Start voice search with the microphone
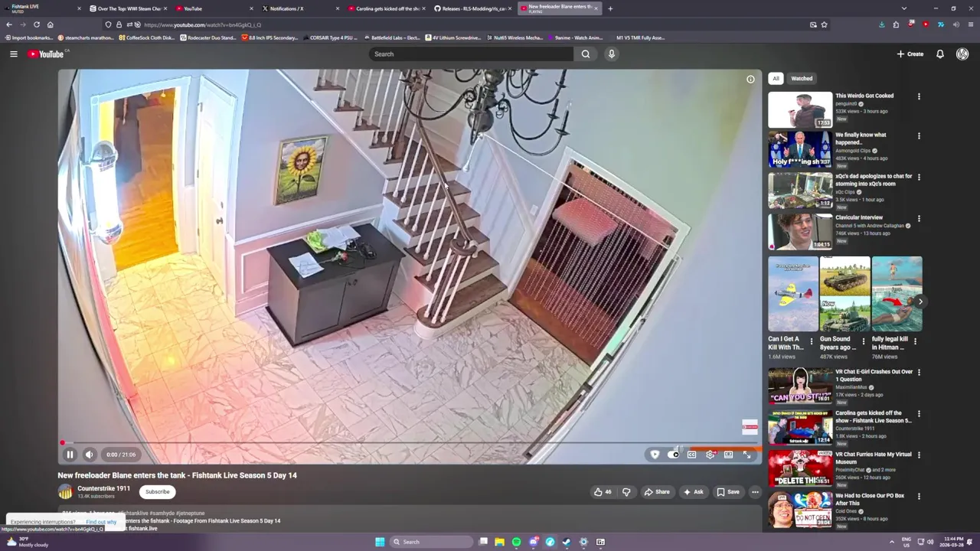The image size is (980, 551). tap(611, 54)
